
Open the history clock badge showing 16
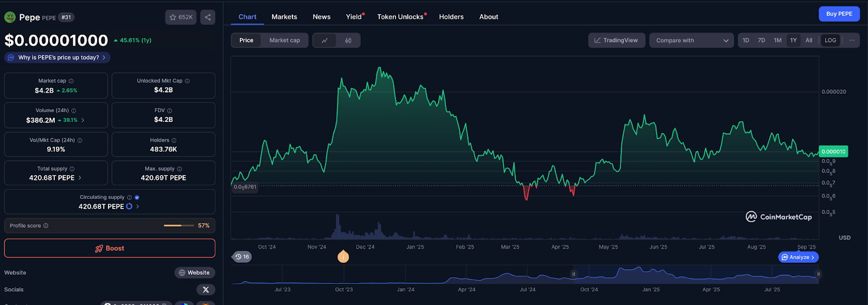tap(242, 257)
